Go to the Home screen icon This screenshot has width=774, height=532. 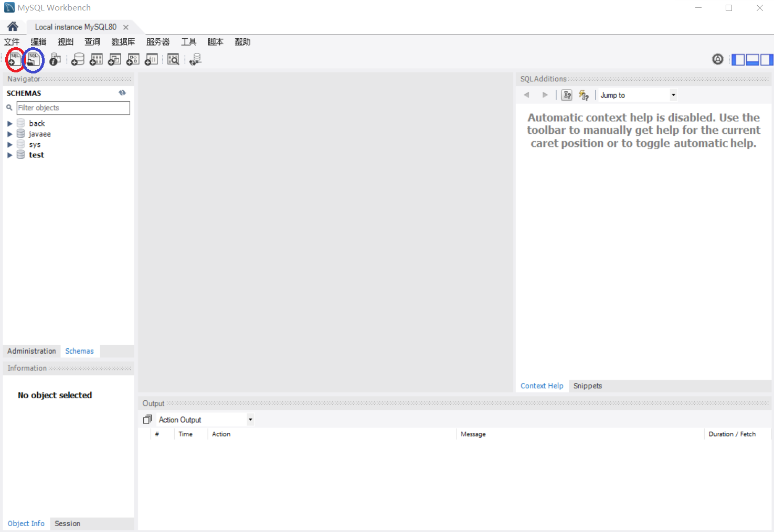(x=13, y=26)
